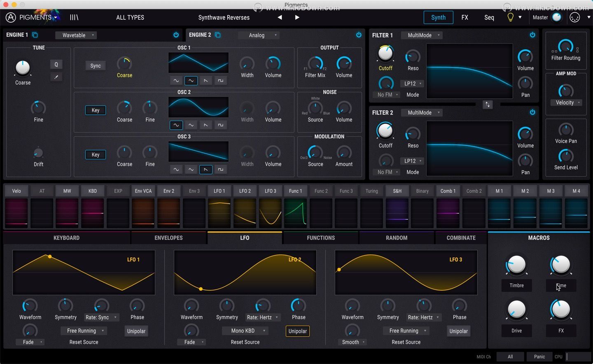Open Engine 2 Analog type dropdown
Screen dimensions: 593x364
pyautogui.click(x=259, y=35)
